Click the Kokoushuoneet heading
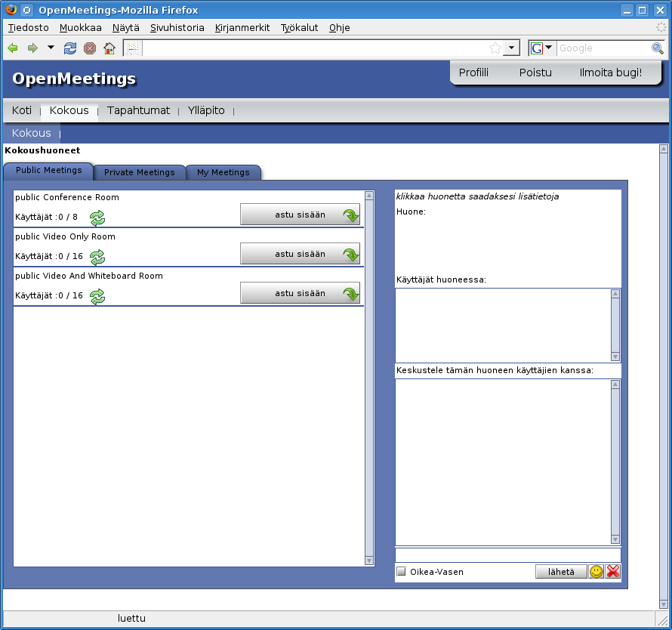The image size is (672, 630). tap(42, 150)
